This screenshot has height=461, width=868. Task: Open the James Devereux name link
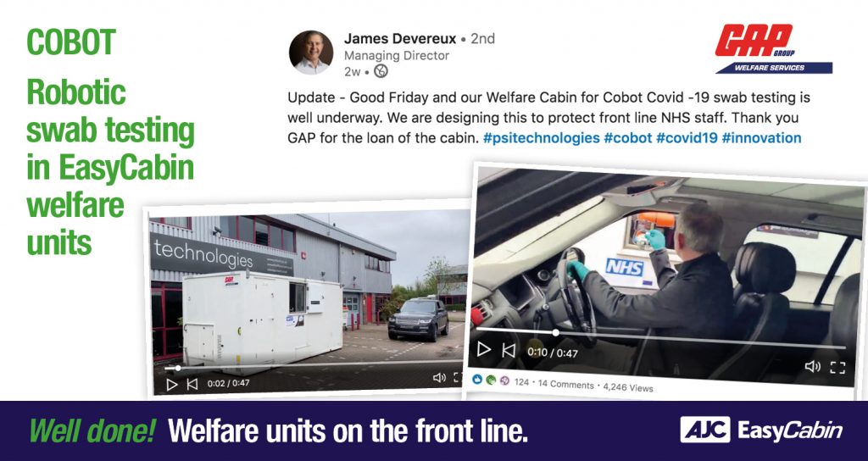tap(400, 39)
